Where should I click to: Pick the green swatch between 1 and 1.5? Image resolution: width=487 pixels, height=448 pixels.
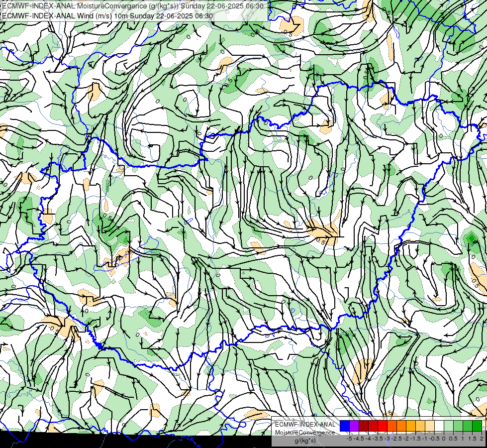point(468,426)
